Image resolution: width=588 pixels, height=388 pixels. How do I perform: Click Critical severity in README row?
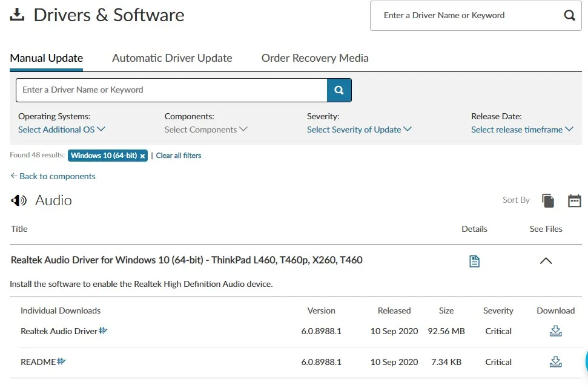pyautogui.click(x=498, y=362)
